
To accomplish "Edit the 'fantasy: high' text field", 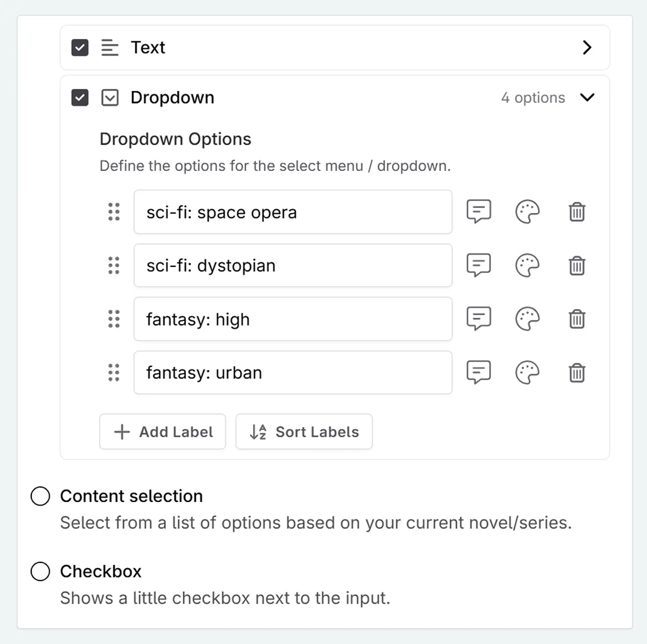I will 293,319.
